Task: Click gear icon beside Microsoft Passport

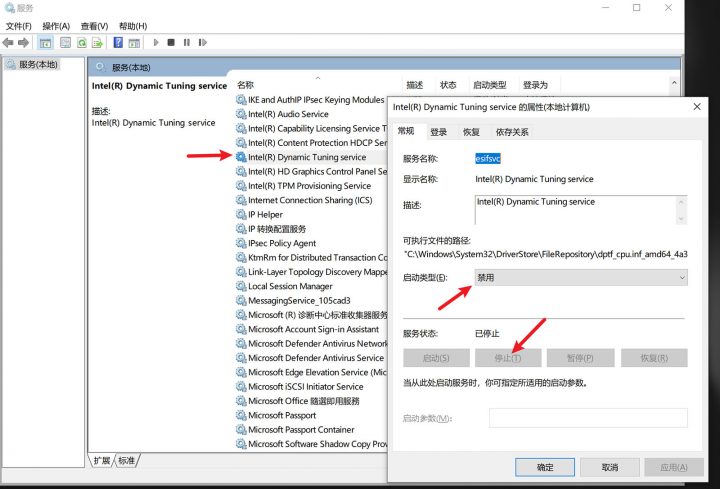Action: [x=241, y=415]
